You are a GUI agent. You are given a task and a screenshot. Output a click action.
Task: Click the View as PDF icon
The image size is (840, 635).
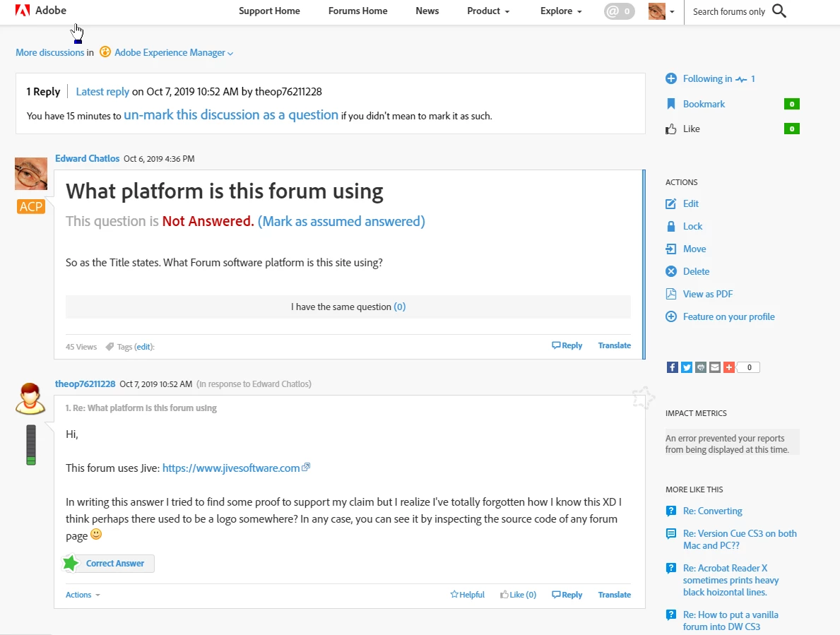click(670, 294)
